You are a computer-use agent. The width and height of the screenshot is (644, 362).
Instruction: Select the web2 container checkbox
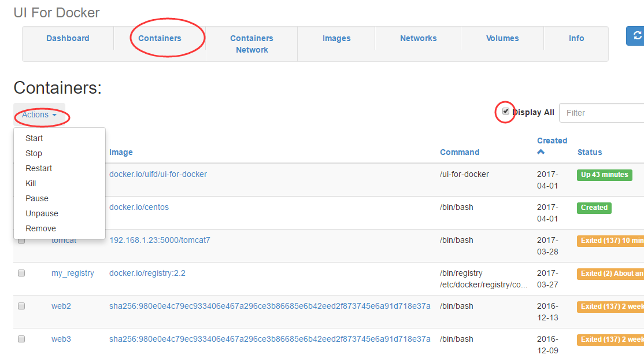click(x=21, y=306)
